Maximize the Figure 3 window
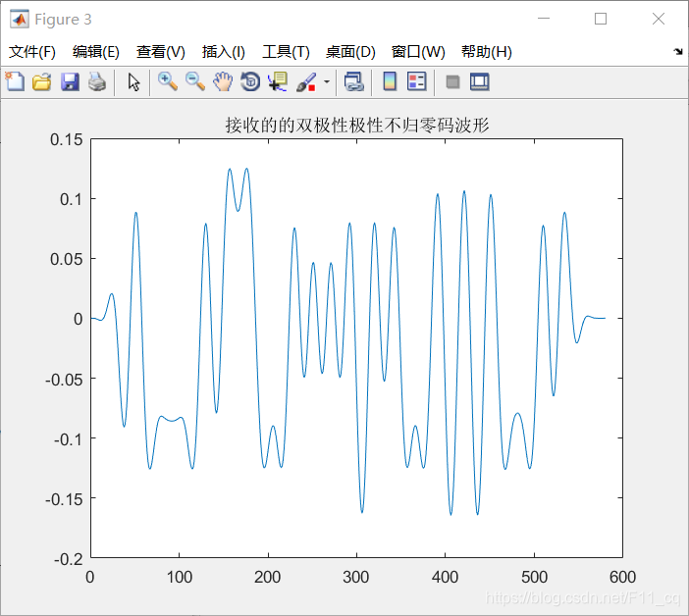Viewport: 689px width, 616px height. [x=601, y=19]
